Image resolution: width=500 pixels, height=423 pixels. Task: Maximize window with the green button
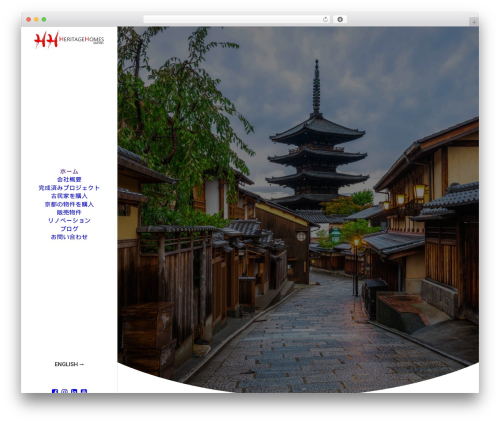44,19
